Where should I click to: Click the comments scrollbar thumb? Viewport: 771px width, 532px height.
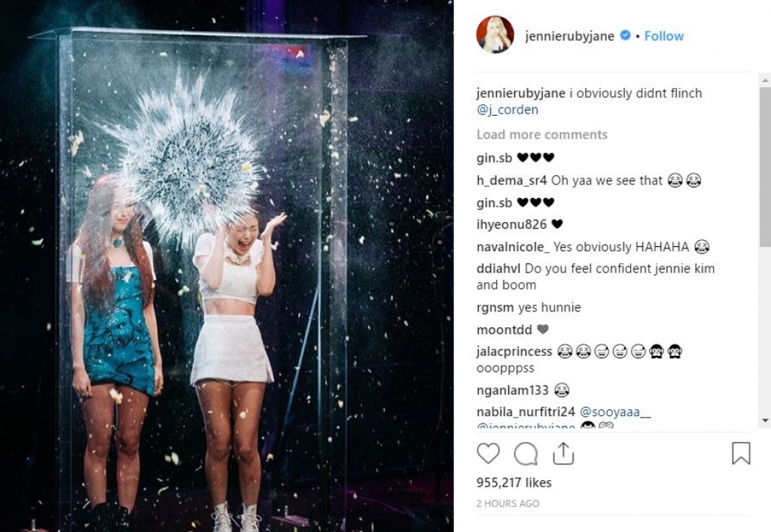(x=765, y=167)
